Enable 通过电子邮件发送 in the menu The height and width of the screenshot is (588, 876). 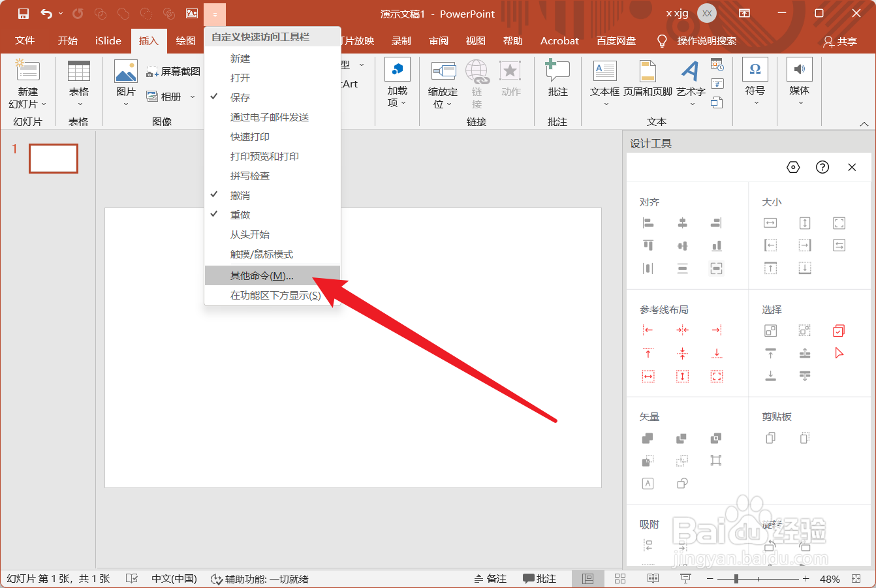(x=273, y=117)
